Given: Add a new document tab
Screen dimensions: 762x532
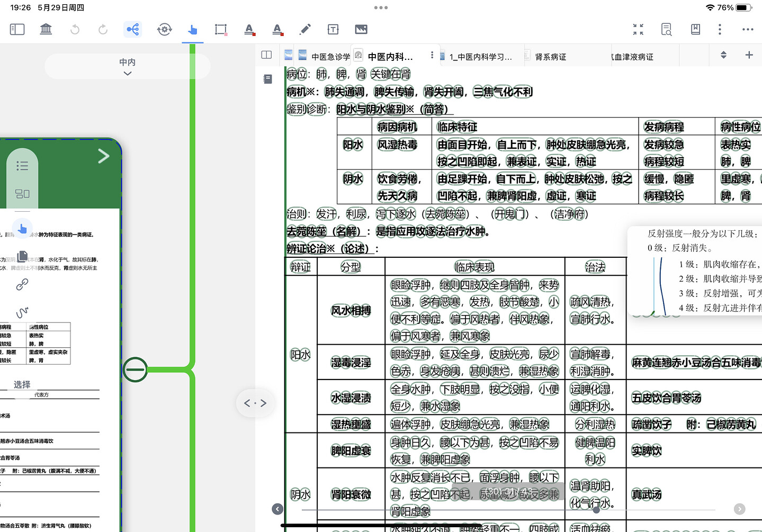Looking at the screenshot, I should [x=749, y=55].
